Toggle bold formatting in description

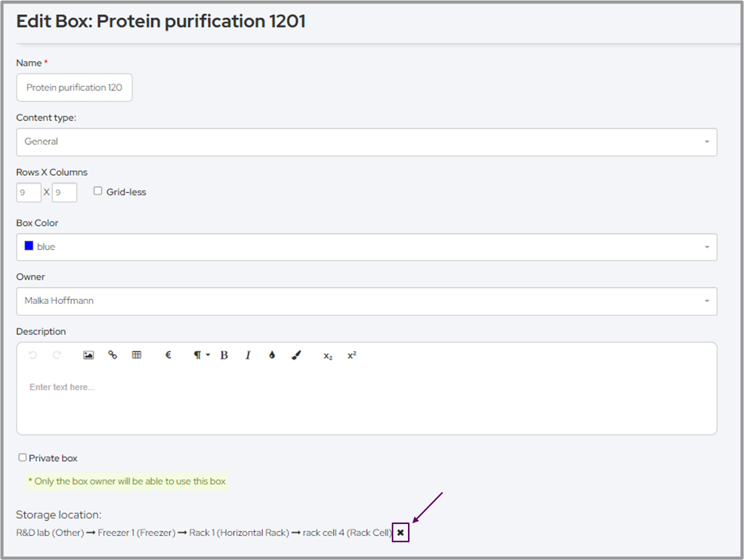click(224, 355)
